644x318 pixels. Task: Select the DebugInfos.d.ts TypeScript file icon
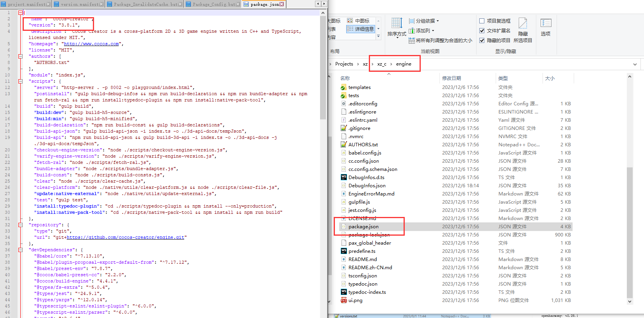point(343,178)
